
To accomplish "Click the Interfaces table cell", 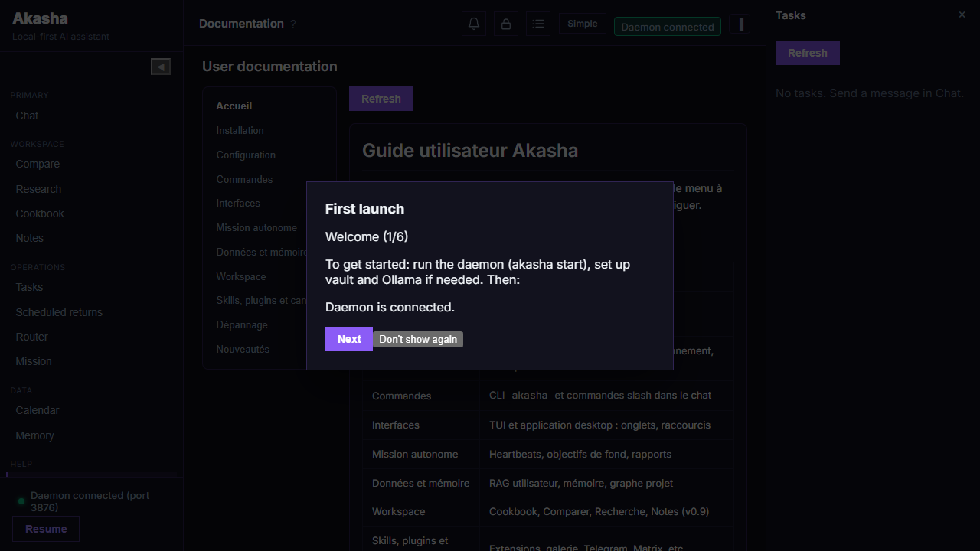I will pyautogui.click(x=422, y=425).
